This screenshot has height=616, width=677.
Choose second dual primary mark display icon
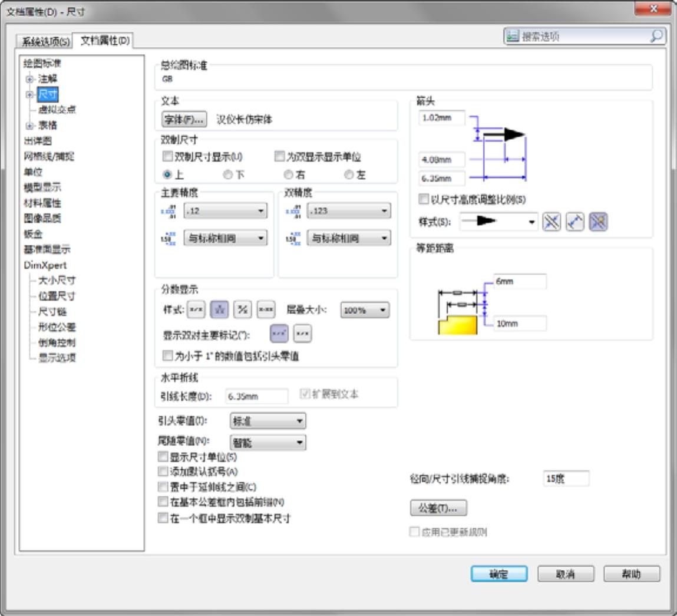click(303, 334)
